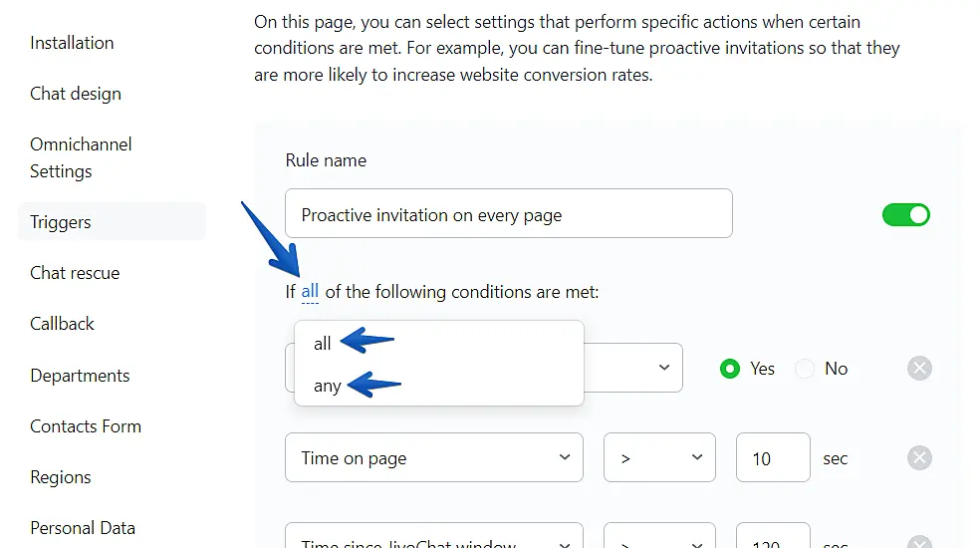Open Omnichannel Settings section

81,157
